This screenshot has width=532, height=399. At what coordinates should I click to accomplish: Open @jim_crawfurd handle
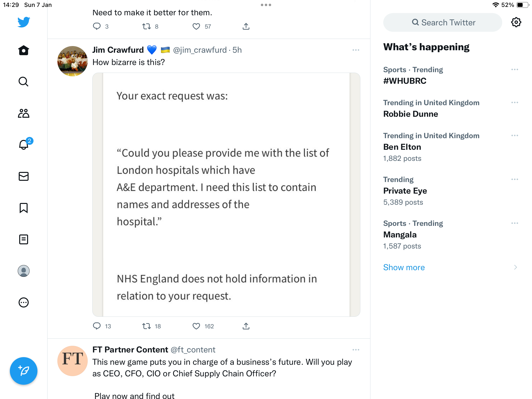(x=200, y=50)
